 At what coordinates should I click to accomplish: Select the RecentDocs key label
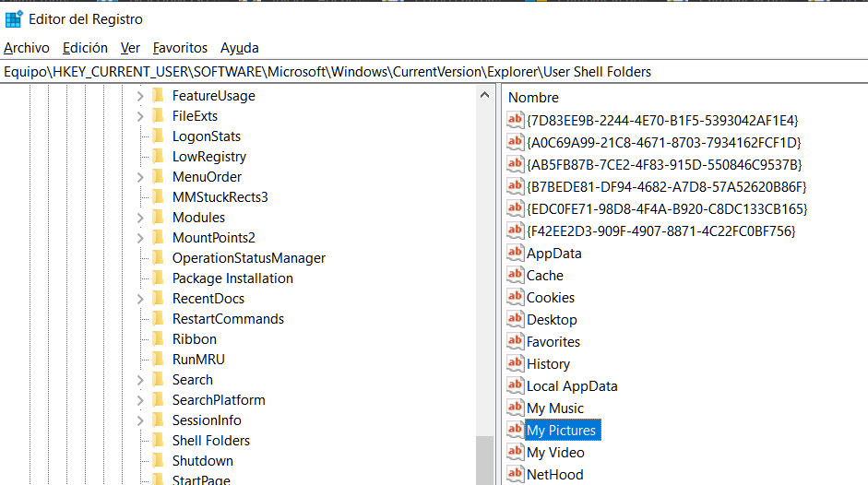tap(208, 299)
